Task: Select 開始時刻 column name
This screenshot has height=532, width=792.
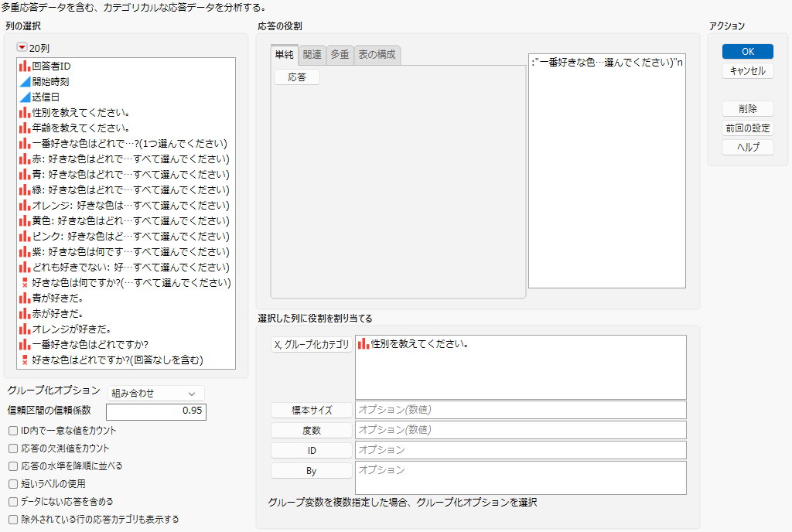Action: pos(50,81)
